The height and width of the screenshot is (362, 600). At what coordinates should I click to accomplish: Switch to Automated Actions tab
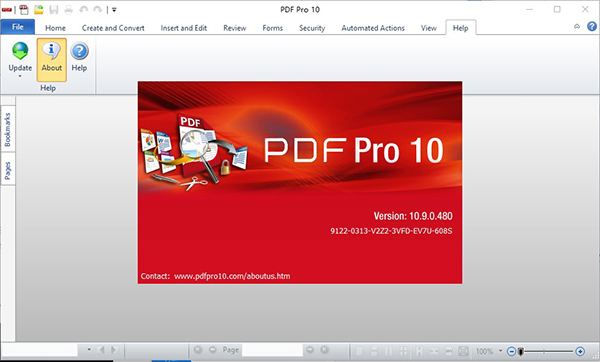373,28
